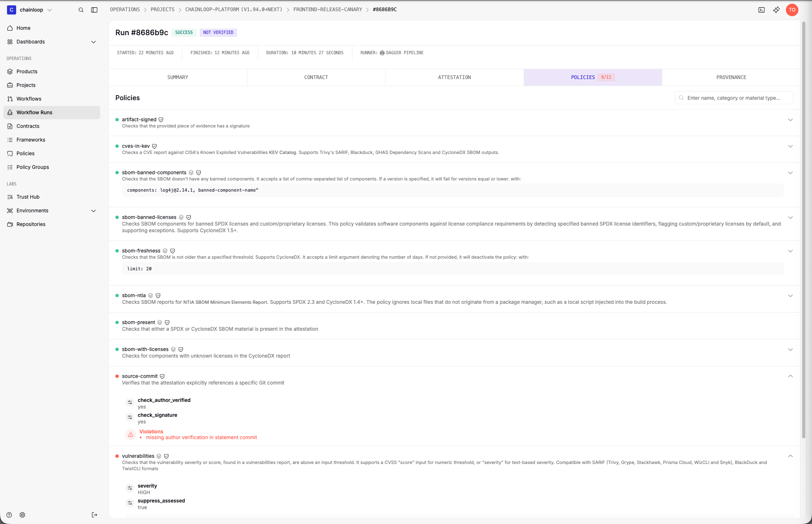Image resolution: width=812 pixels, height=524 pixels.
Task: Focus the policy search input field
Action: [734, 98]
